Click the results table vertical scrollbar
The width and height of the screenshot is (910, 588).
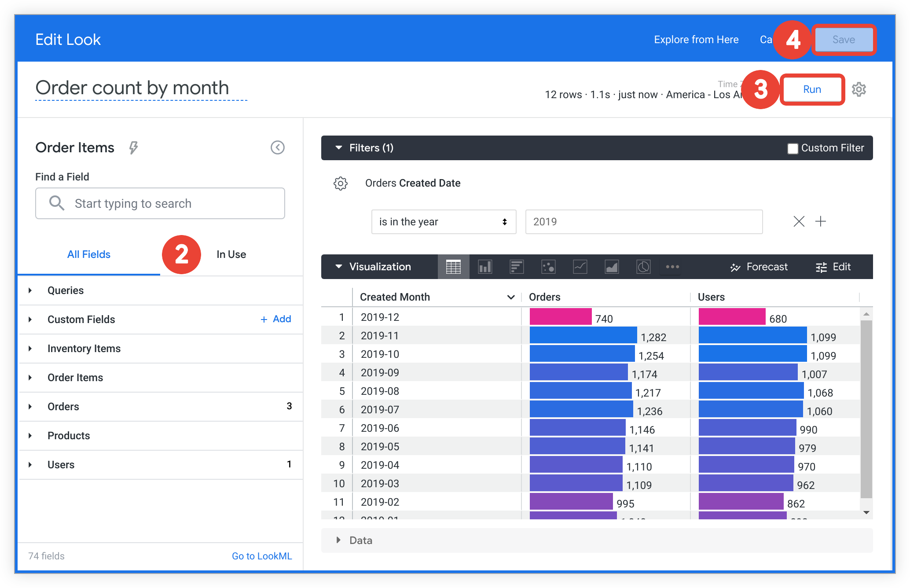click(x=866, y=409)
